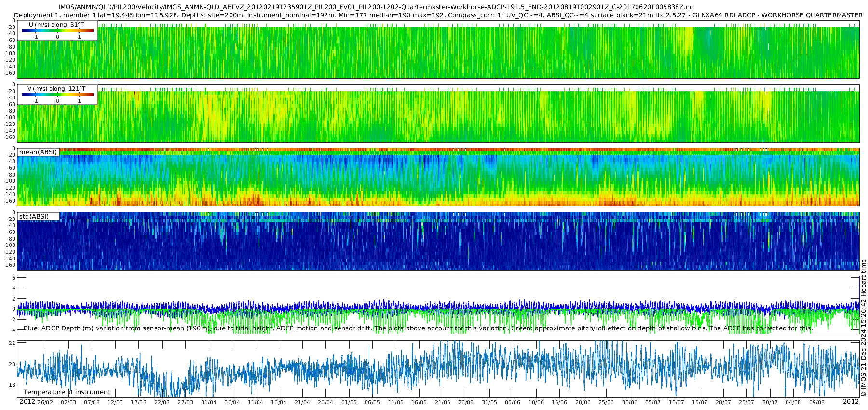Click the "26/02" date tick label
This screenshot has height=410, width=868.
[x=45, y=403]
